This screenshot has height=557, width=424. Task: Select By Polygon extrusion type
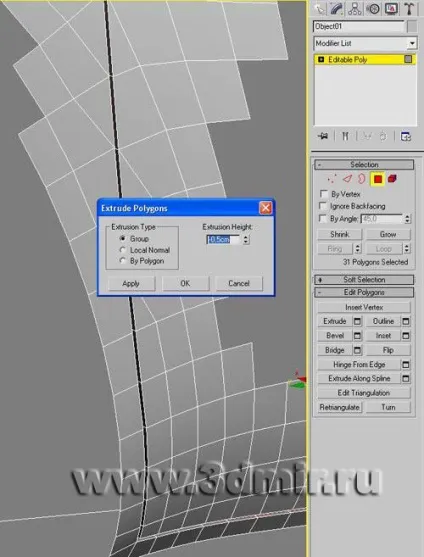tap(123, 261)
